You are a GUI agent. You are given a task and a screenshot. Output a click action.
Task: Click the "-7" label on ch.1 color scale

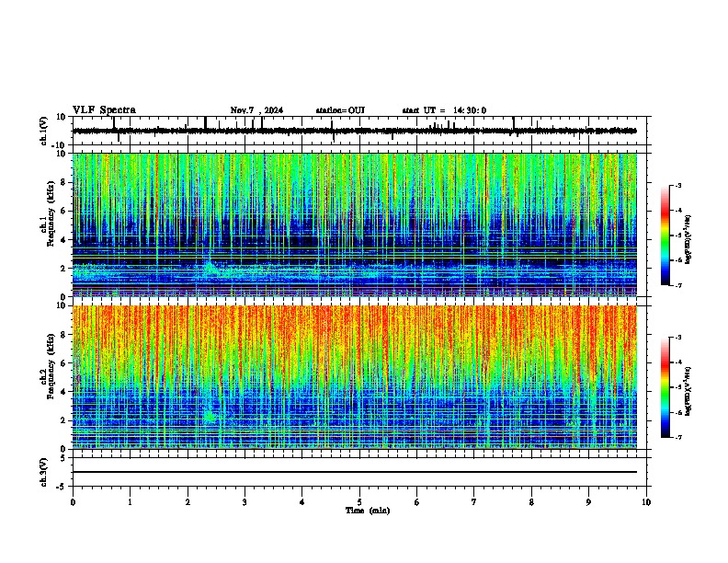[x=677, y=285]
